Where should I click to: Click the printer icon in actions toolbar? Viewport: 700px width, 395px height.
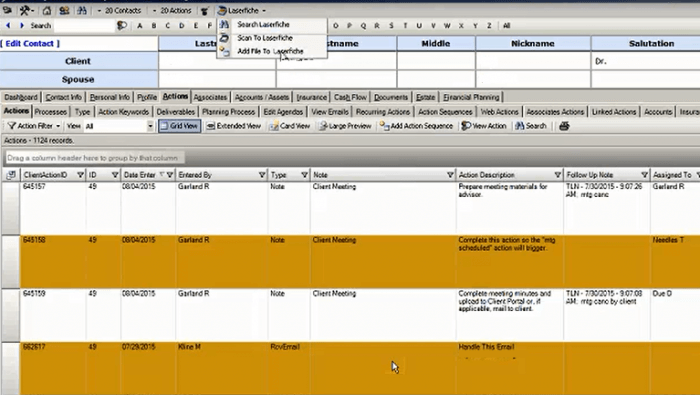(x=564, y=126)
